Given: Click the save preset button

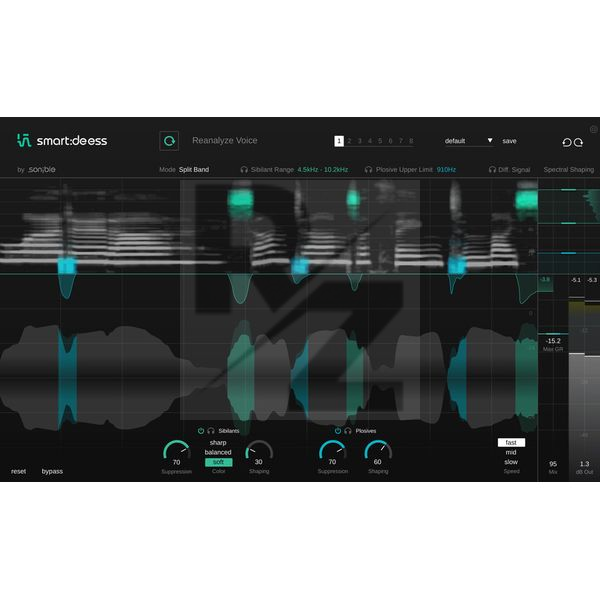Looking at the screenshot, I should (509, 141).
